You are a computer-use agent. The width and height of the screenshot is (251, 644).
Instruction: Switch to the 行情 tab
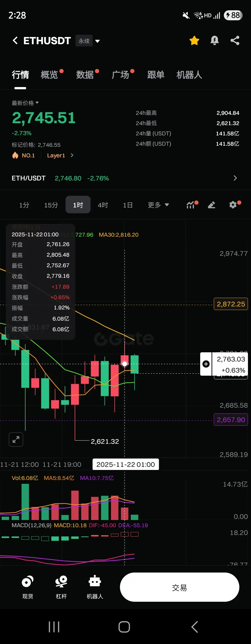(x=20, y=75)
